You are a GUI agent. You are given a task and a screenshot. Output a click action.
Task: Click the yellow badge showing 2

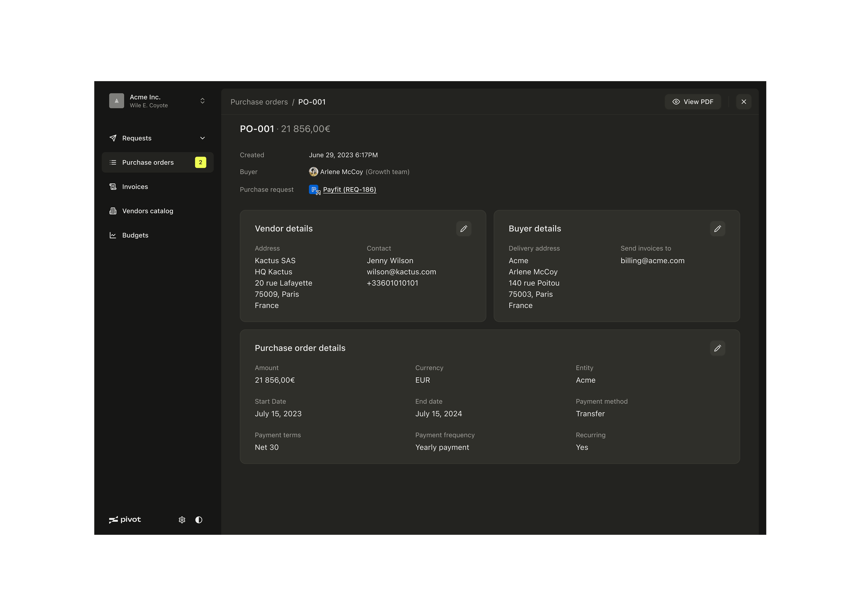click(201, 162)
